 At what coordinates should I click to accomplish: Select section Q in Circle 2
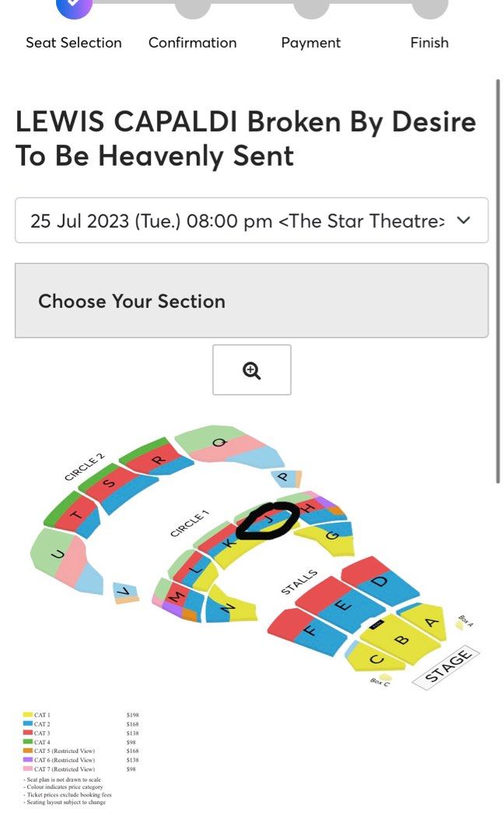coord(220,443)
